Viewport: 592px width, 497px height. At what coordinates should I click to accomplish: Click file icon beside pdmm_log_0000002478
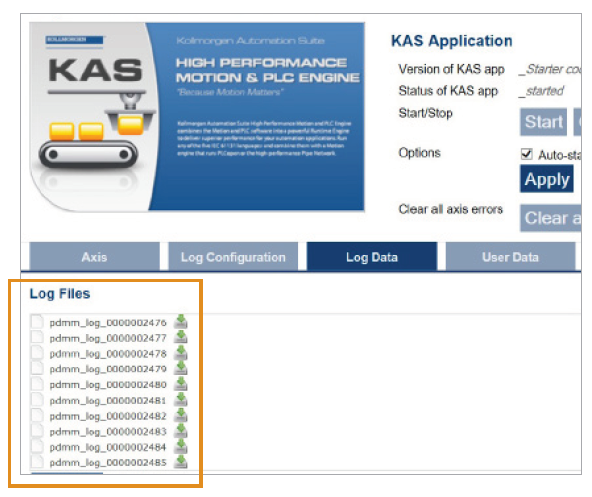tap(37, 353)
